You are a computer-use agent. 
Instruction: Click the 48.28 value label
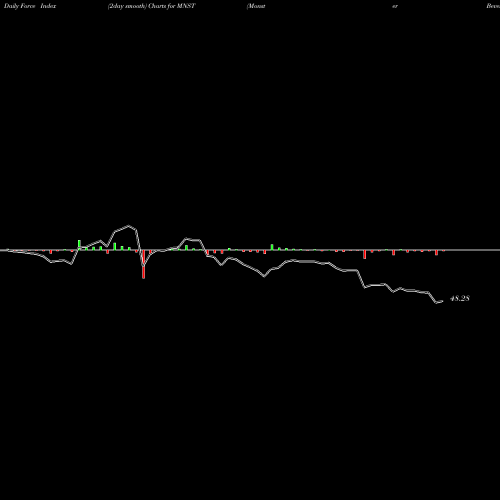460,298
